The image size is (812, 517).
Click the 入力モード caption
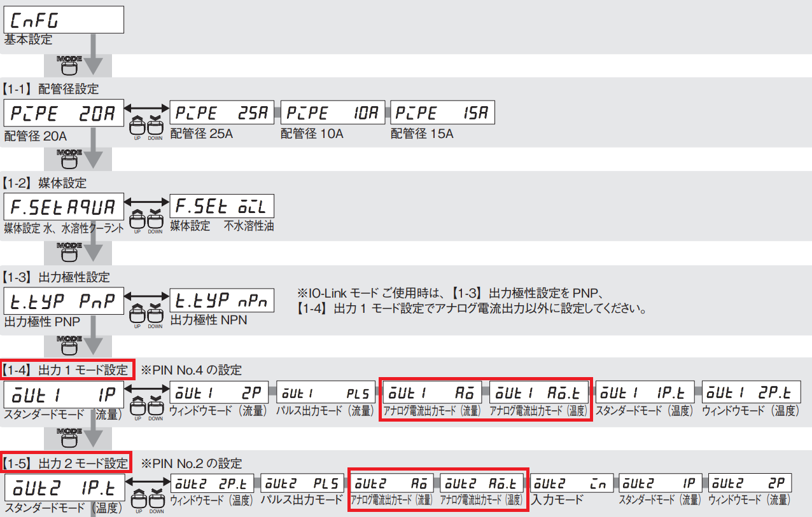click(557, 499)
